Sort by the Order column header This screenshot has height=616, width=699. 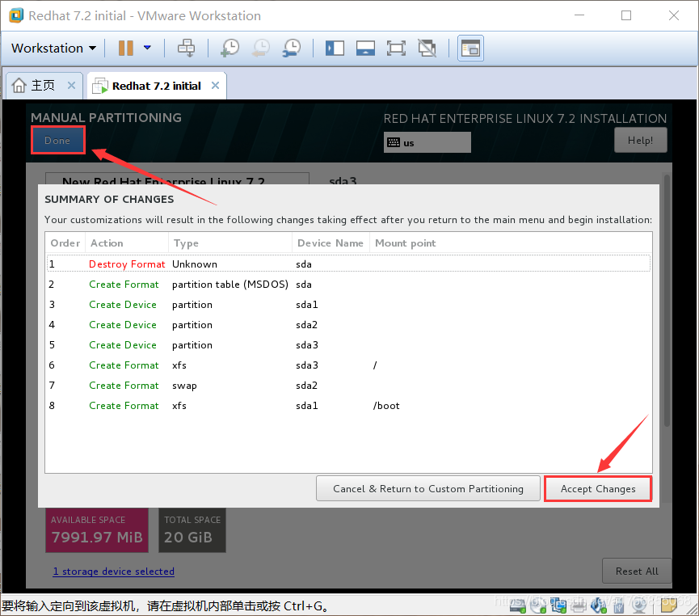coord(65,243)
